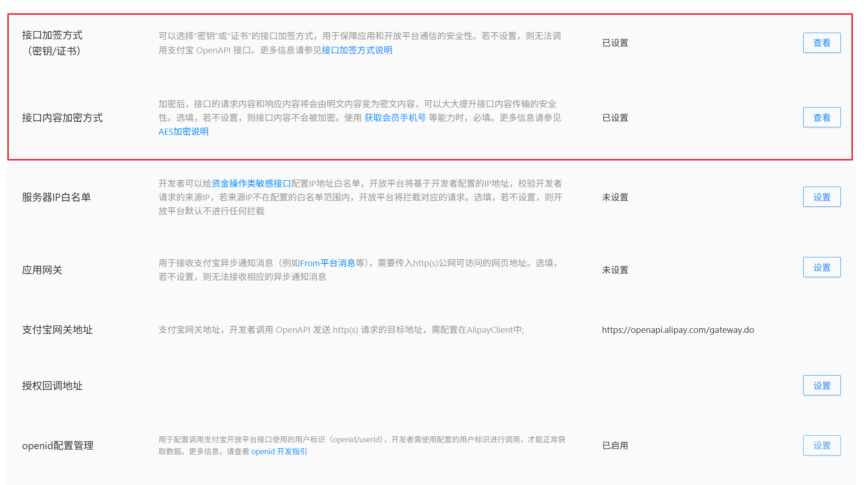Viewport: 868px width, 485px height.
Task: Open 设置 for openid配置管理
Action: pyautogui.click(x=821, y=445)
